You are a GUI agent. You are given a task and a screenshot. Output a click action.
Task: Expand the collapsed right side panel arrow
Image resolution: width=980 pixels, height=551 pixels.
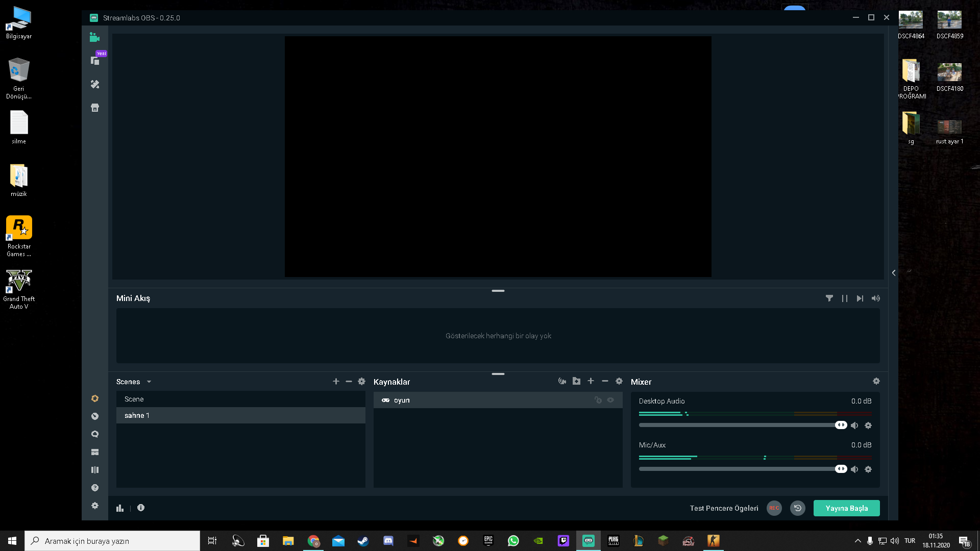click(x=894, y=273)
